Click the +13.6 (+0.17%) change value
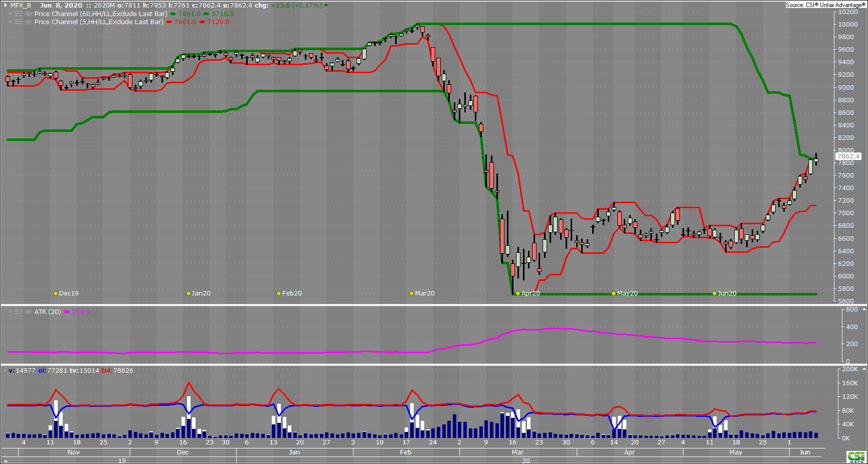Image resolution: width=868 pixels, height=464 pixels. [x=296, y=6]
